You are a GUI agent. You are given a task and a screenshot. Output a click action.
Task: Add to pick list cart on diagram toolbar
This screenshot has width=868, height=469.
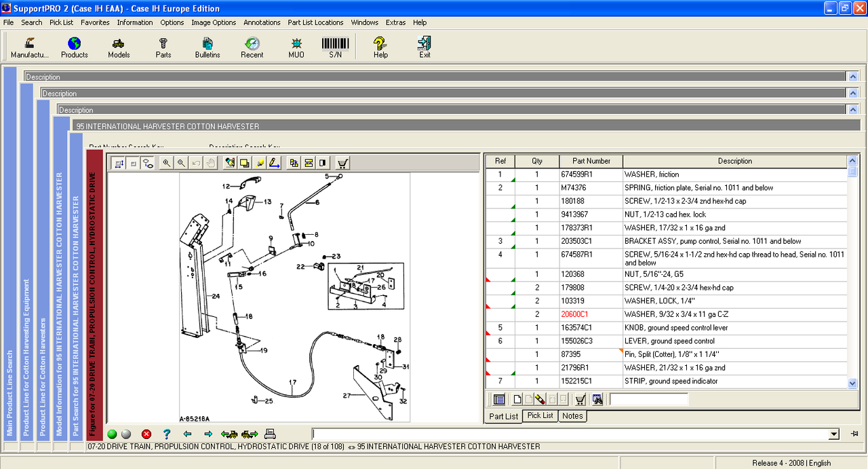343,163
